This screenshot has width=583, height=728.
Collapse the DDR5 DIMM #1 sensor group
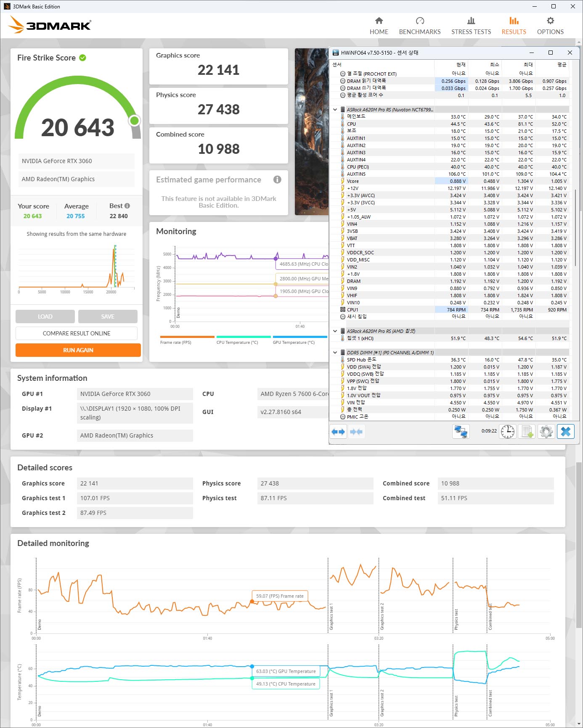[x=335, y=353]
